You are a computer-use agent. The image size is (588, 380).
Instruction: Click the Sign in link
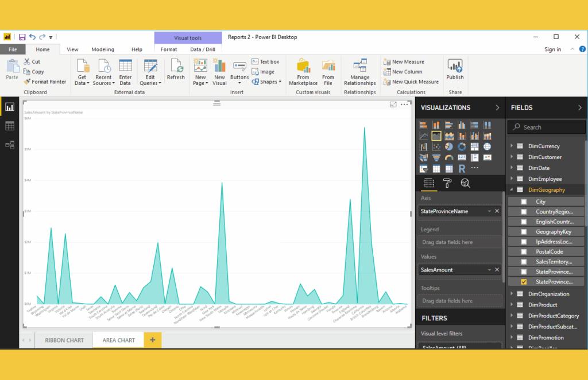[x=553, y=49]
